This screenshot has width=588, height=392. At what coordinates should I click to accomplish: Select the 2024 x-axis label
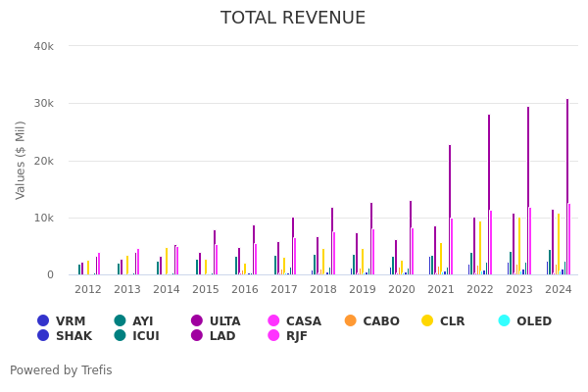point(558,290)
